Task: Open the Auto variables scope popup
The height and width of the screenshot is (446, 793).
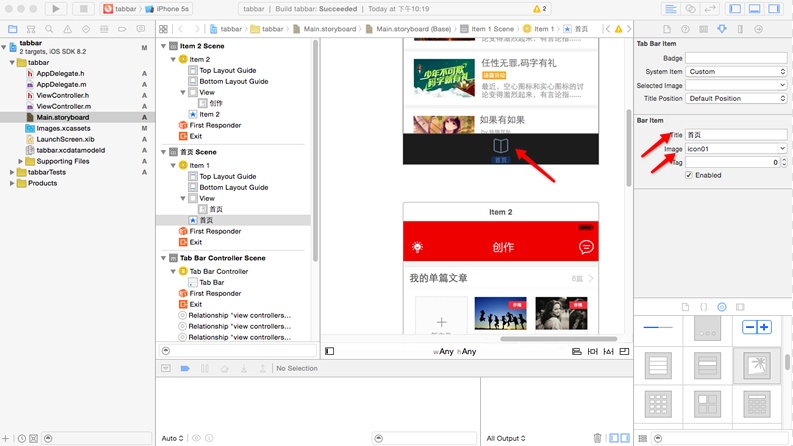Action: (x=172, y=438)
